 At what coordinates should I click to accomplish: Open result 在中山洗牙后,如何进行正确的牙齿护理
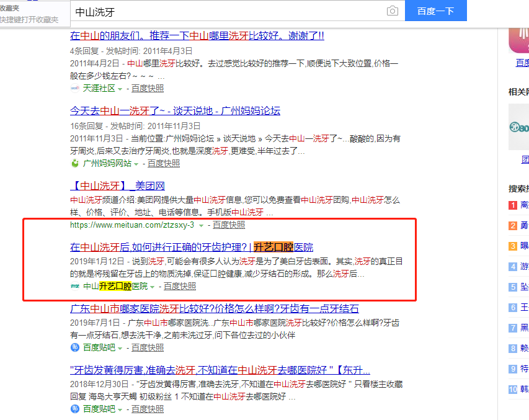(x=192, y=247)
